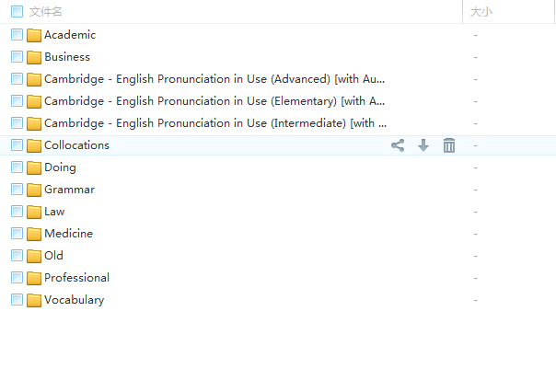Open the Academic folder name
556x392 pixels.
[x=70, y=35]
